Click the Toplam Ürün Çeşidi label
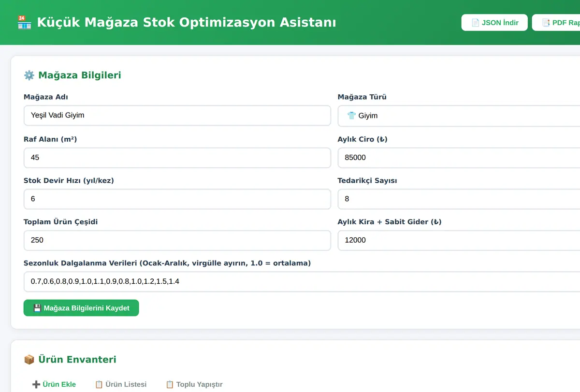The image size is (580, 392). coord(61,222)
